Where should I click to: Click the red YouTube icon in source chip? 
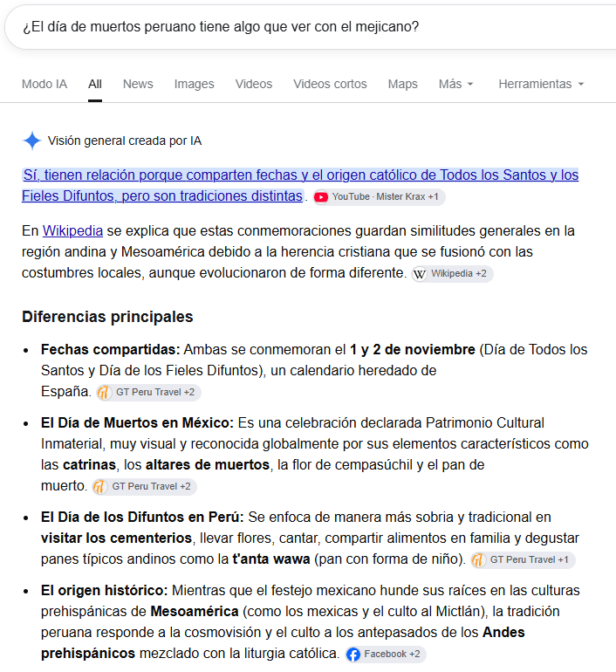321,196
